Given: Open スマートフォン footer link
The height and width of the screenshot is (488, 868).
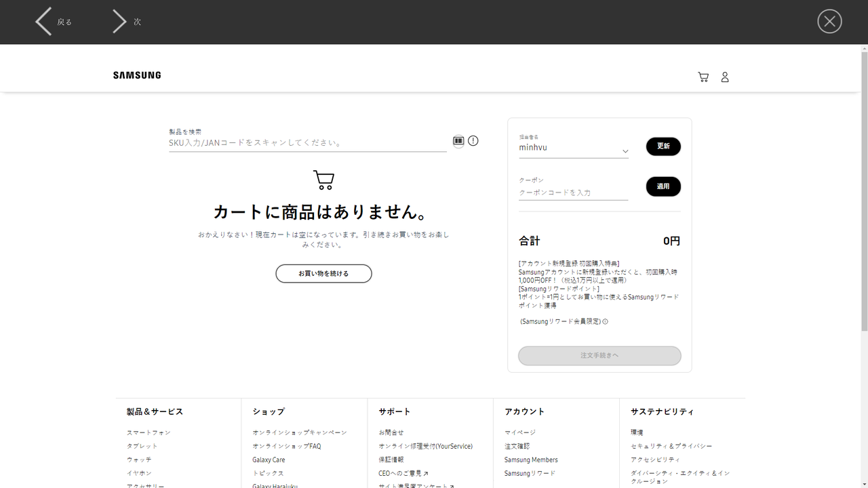Looking at the screenshot, I should 149,432.
